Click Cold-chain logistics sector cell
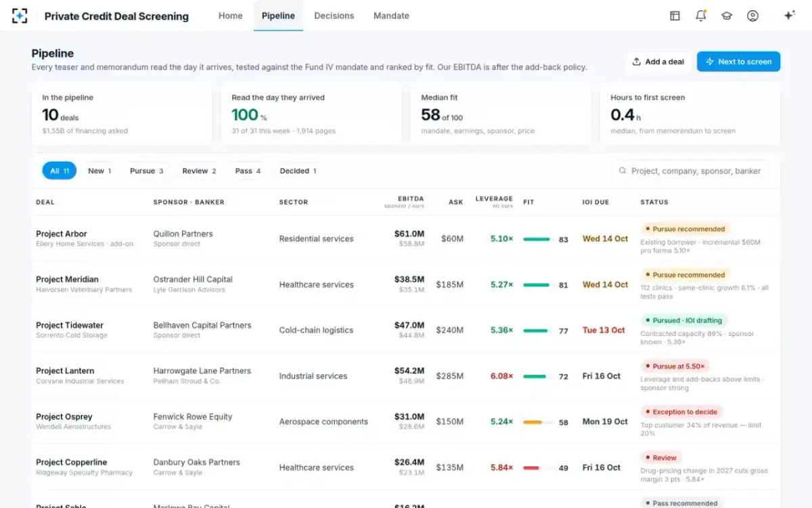Screen dimensions: 812x508 pyautogui.click(x=316, y=331)
